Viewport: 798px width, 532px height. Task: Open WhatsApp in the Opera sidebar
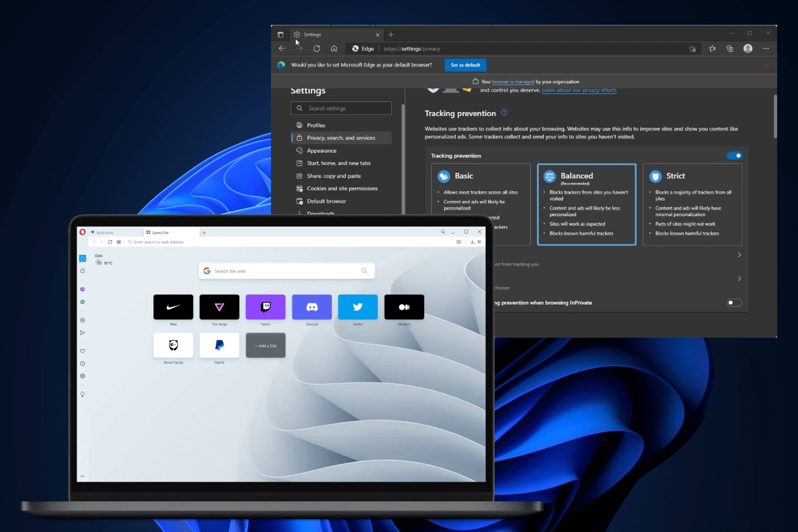[x=82, y=302]
